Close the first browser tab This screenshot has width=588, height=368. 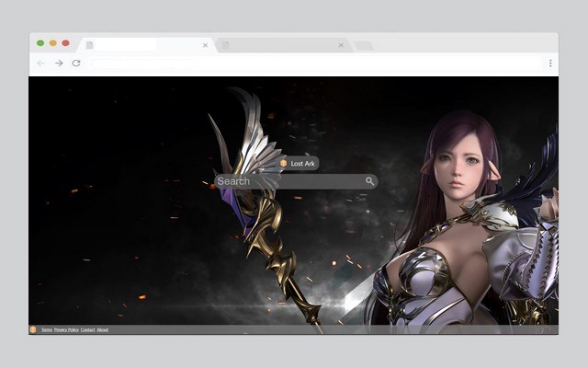tap(205, 45)
